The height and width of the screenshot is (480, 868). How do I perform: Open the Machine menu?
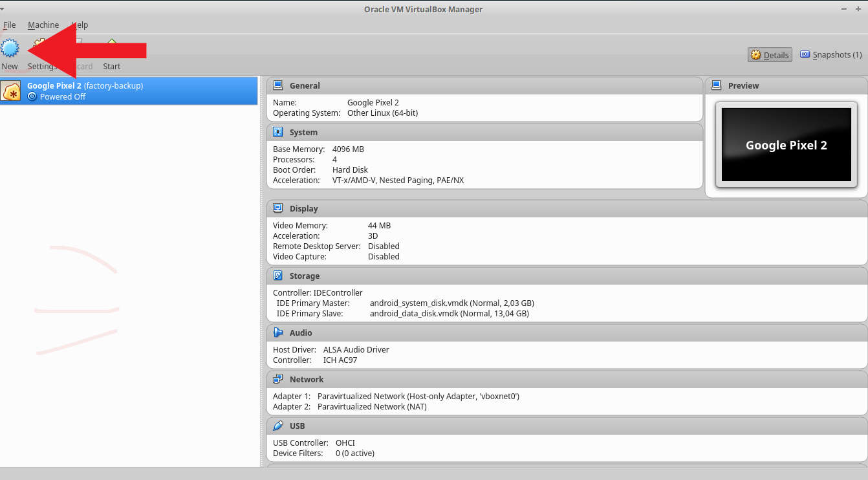click(43, 25)
